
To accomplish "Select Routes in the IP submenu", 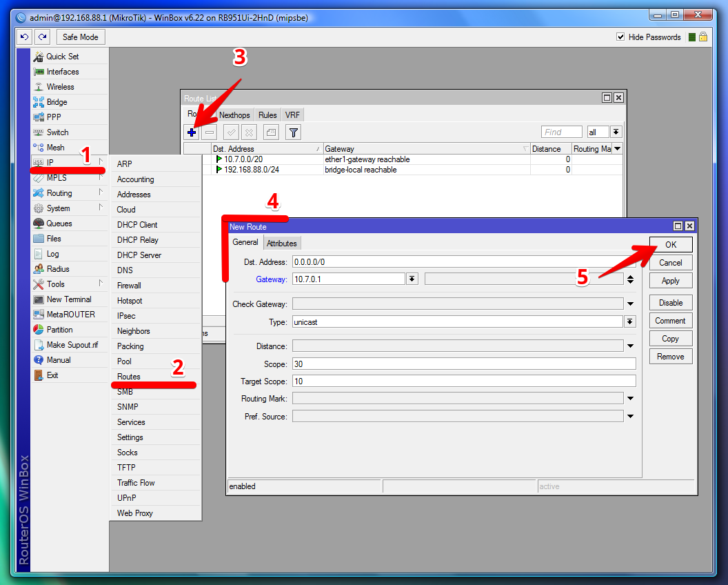I will (155, 377).
